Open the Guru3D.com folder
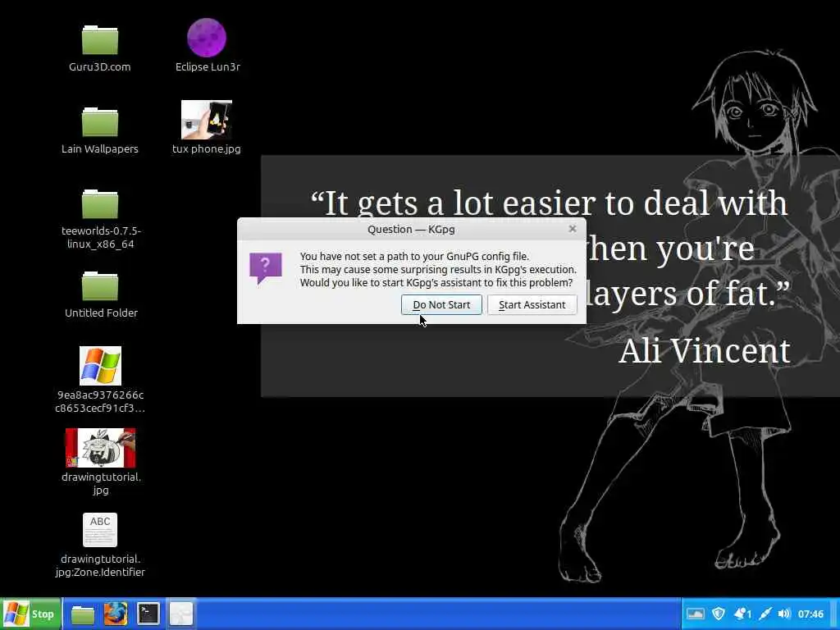Viewport: 840px width, 630px height. click(x=99, y=40)
